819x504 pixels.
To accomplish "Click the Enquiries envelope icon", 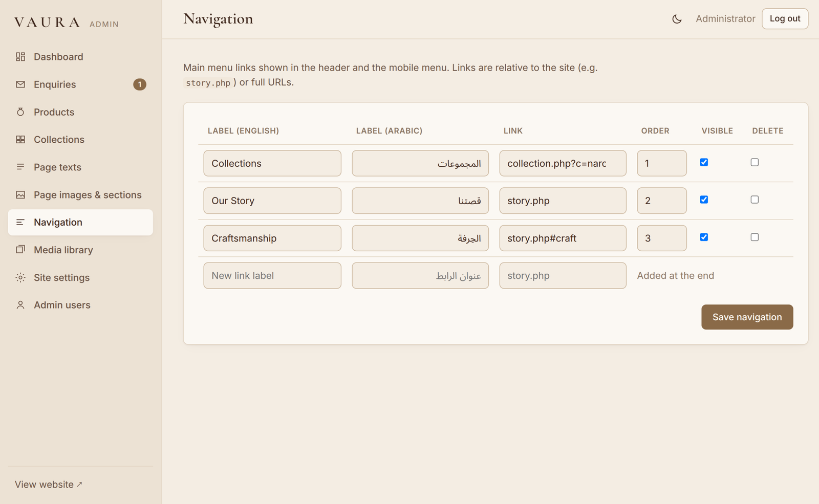I will point(20,84).
